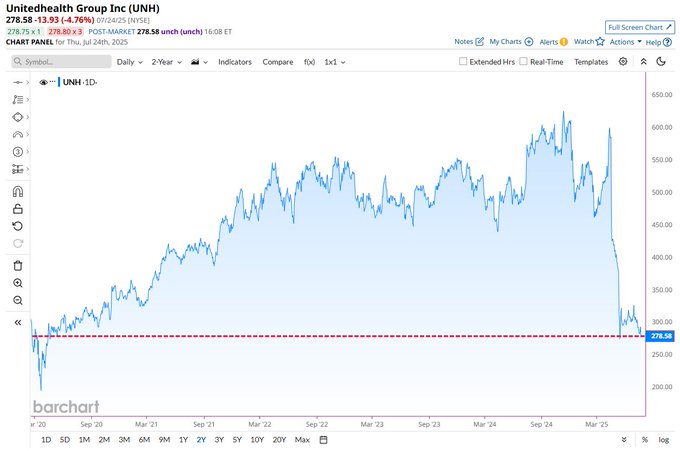Zoom out using magnifier minus icon

coord(18,301)
